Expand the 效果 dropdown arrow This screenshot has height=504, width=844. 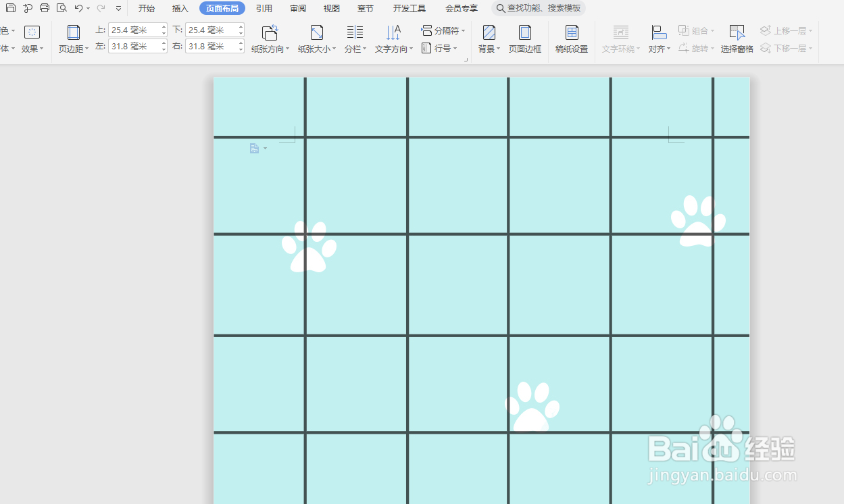pos(42,49)
